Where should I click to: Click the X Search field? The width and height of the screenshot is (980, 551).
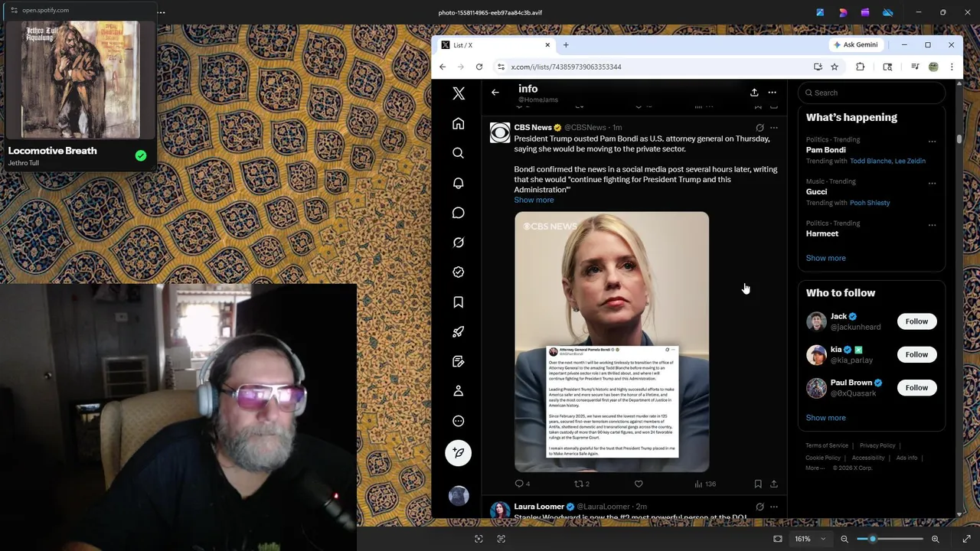click(871, 93)
